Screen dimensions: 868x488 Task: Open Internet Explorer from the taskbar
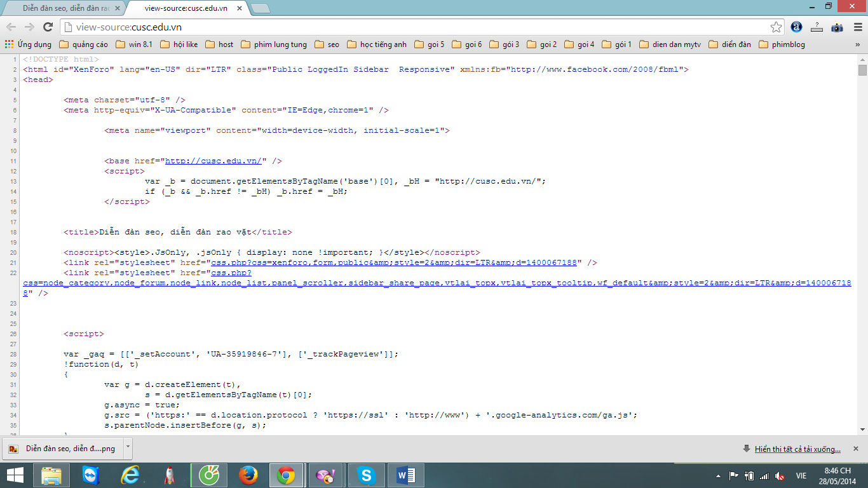(130, 475)
